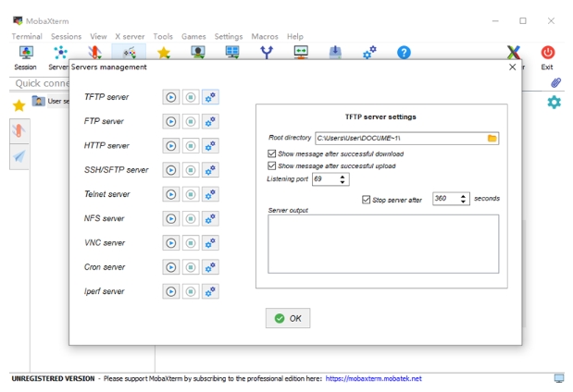Click the MultiExec fork toolbar icon
This screenshot has width=573, height=392.
(x=267, y=53)
